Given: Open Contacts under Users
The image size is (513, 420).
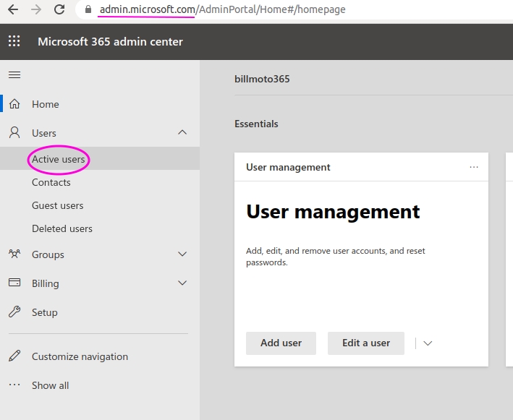Looking at the screenshot, I should click(51, 182).
